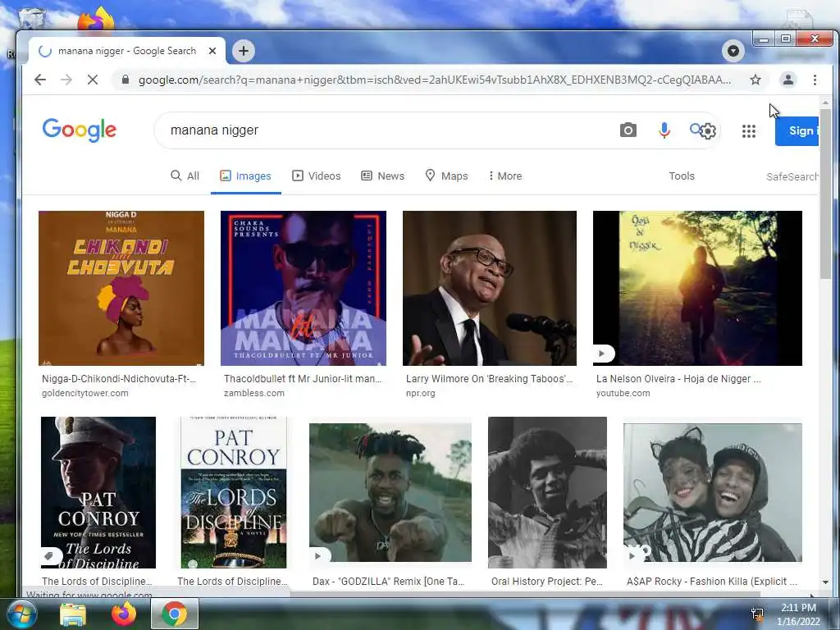Screen dimensions: 840x630
Task: Visit the zambless.com source link
Action: coord(254,393)
